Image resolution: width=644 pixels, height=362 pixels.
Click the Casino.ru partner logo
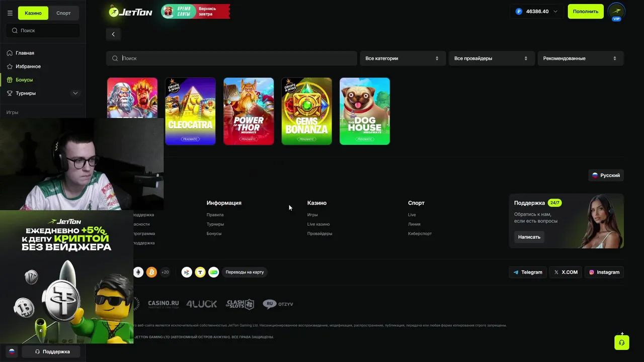coord(164,304)
